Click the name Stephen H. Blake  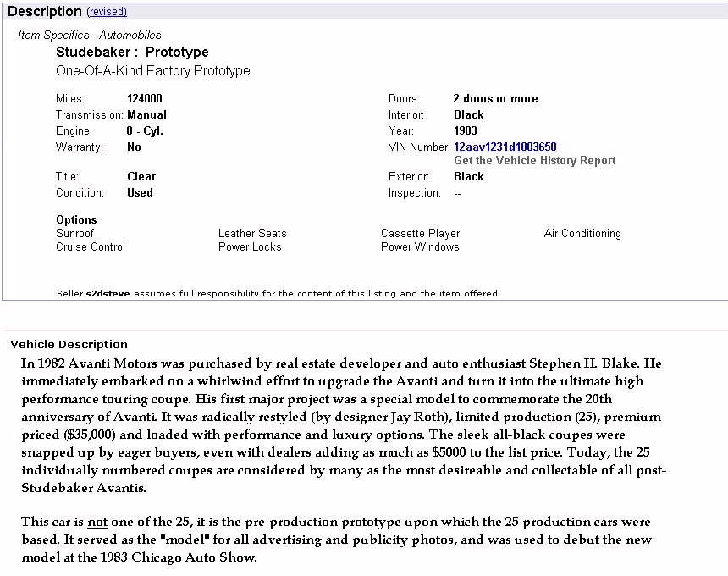point(583,363)
